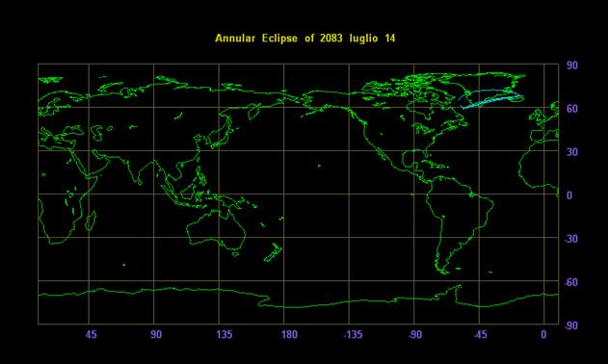Click the Australia outline on map

[x=216, y=230]
